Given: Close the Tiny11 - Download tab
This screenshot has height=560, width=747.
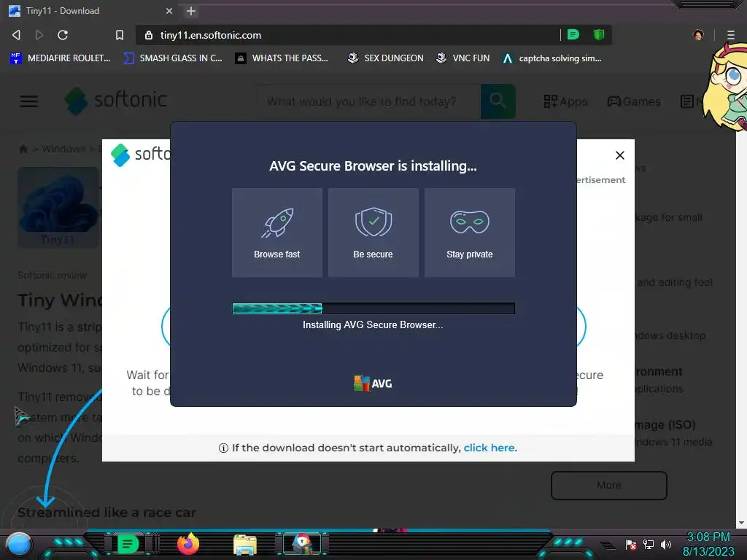Looking at the screenshot, I should [x=169, y=11].
